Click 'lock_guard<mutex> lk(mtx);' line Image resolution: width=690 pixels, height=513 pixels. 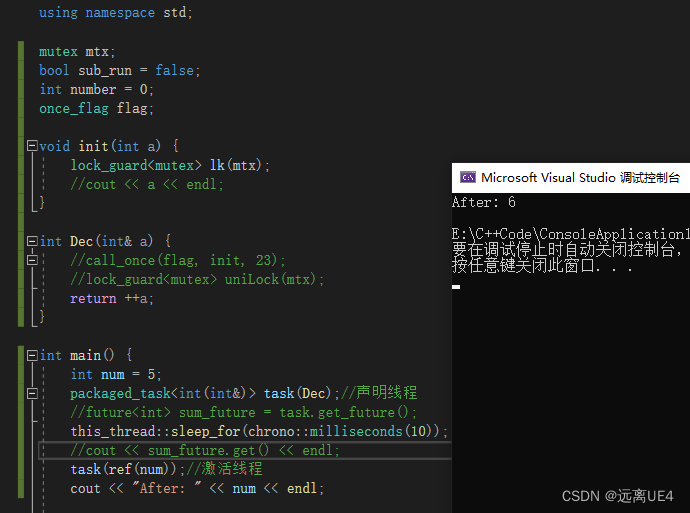click(170, 165)
